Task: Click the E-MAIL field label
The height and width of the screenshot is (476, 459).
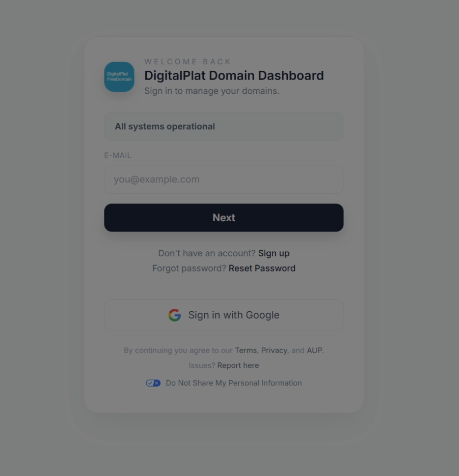Action: 118,155
